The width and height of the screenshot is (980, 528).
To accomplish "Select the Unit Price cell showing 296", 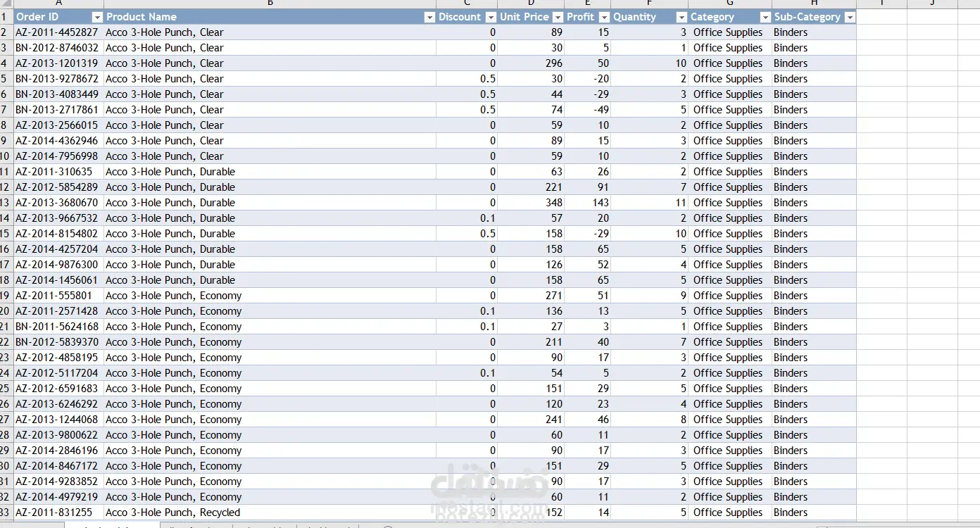I will click(531, 63).
